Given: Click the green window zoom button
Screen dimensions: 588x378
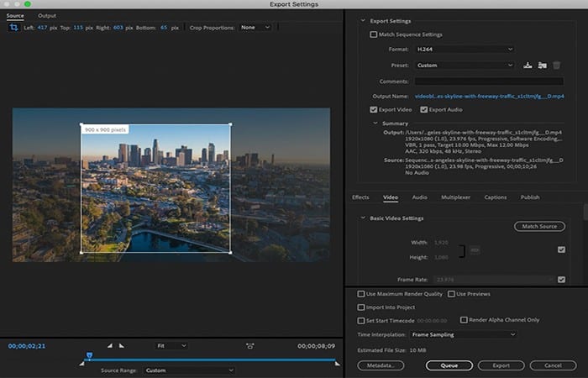Looking at the screenshot, I should point(28,3).
